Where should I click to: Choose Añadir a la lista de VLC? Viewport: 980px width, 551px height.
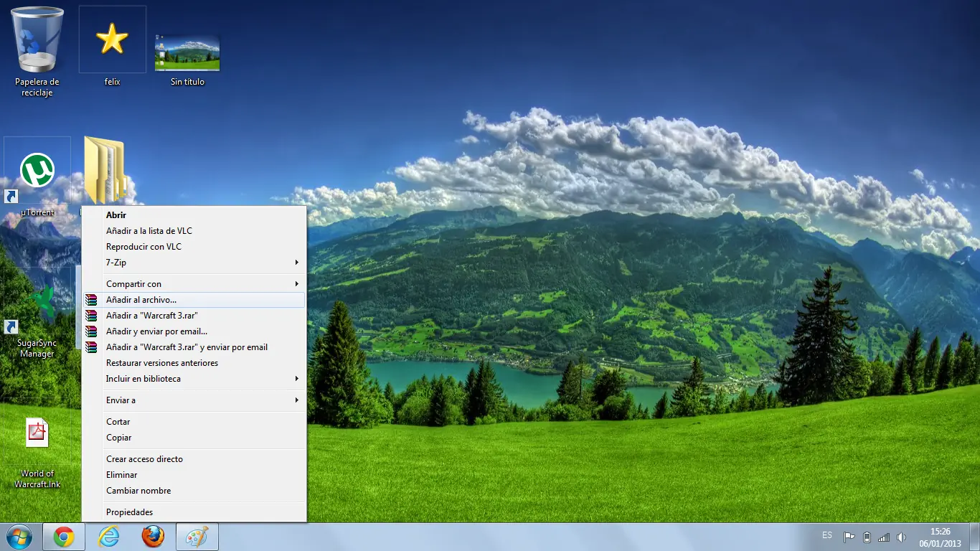(x=194, y=231)
